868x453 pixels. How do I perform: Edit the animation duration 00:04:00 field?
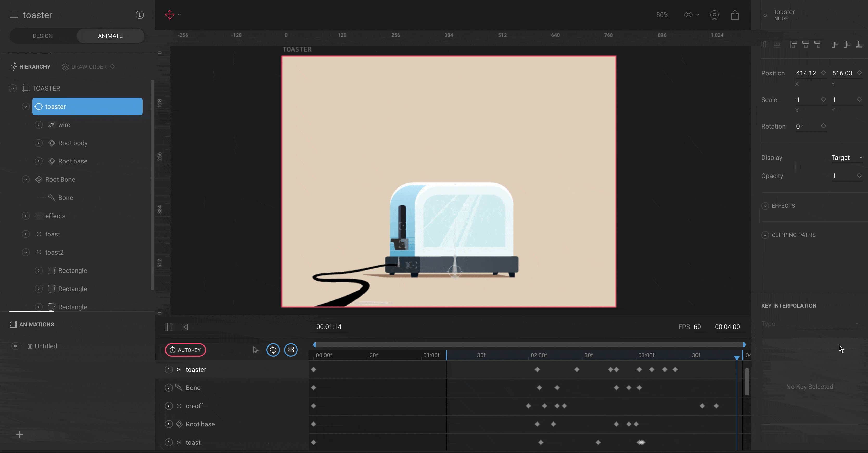[x=727, y=327]
